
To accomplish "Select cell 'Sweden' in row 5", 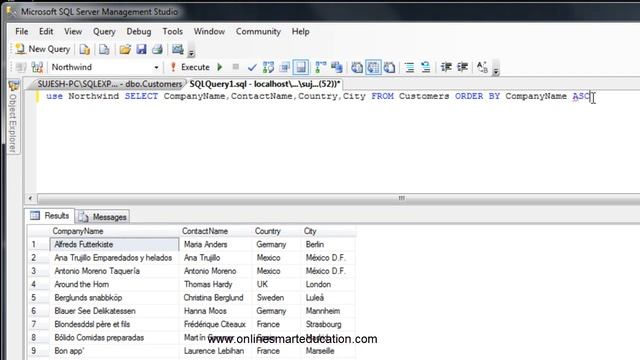I will tap(277, 298).
